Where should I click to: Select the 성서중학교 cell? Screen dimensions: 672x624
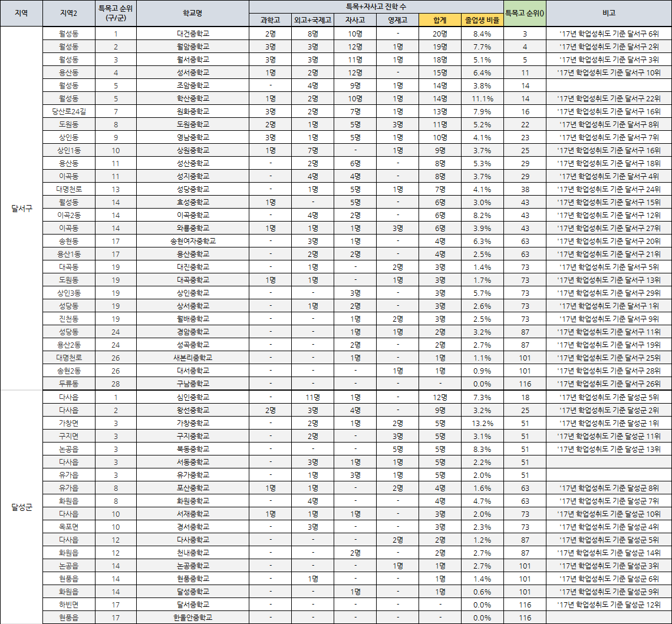point(192,72)
